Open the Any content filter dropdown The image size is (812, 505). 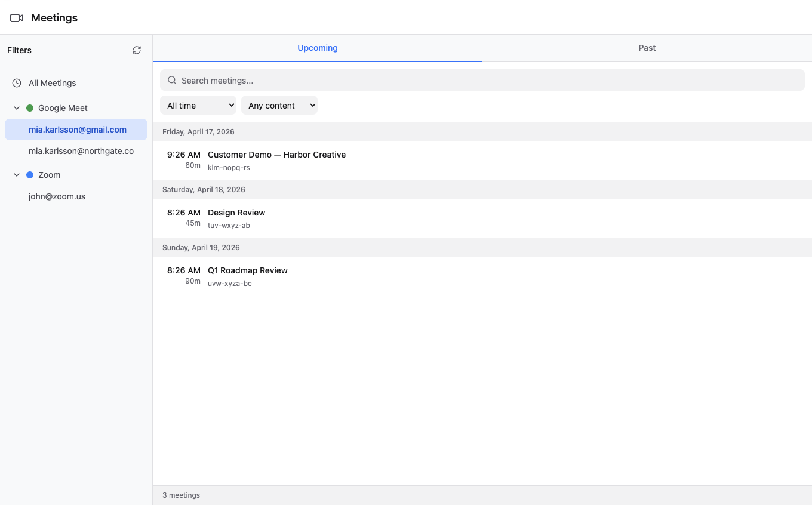279,105
